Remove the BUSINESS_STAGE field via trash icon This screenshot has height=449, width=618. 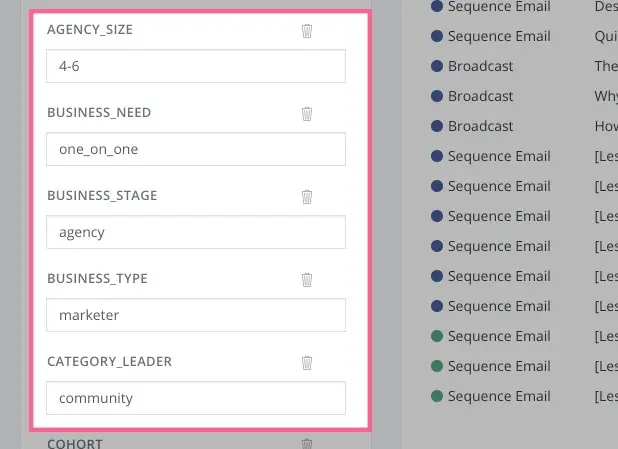pos(307,197)
